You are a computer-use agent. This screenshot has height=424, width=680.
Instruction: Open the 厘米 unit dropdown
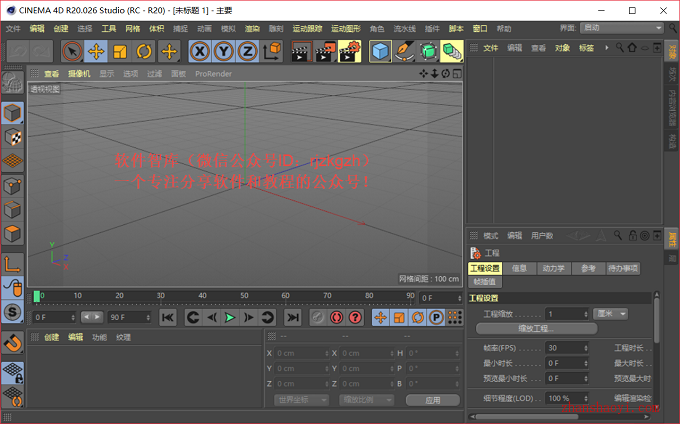point(611,313)
